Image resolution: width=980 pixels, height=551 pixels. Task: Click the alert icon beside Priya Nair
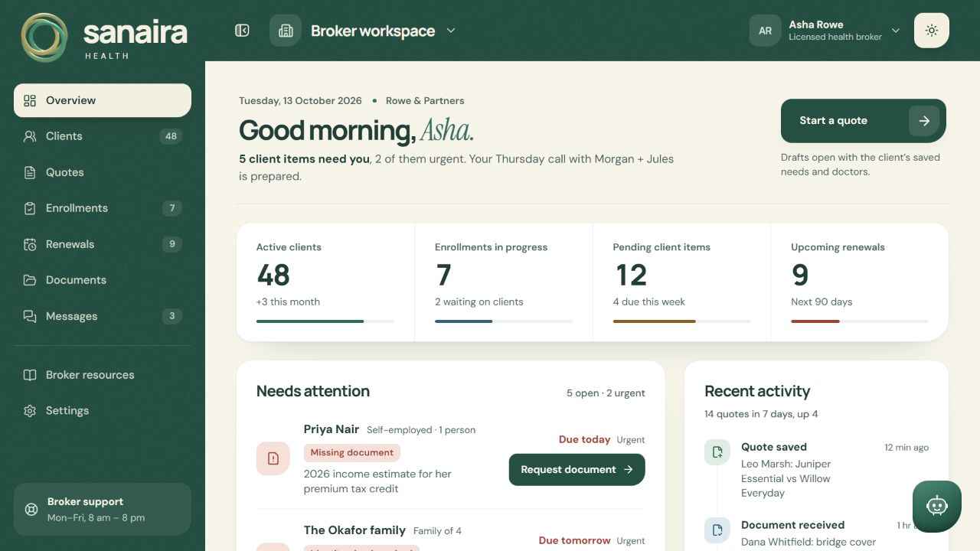[x=273, y=458]
